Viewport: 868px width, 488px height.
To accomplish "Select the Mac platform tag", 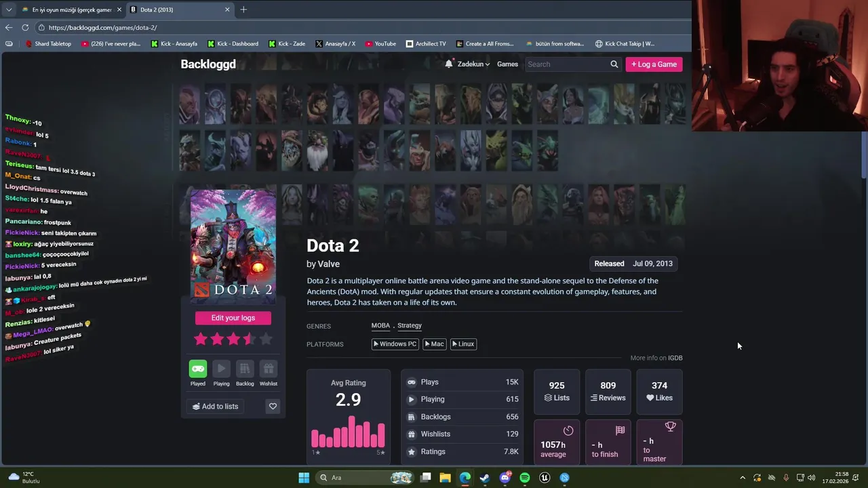I will (435, 344).
